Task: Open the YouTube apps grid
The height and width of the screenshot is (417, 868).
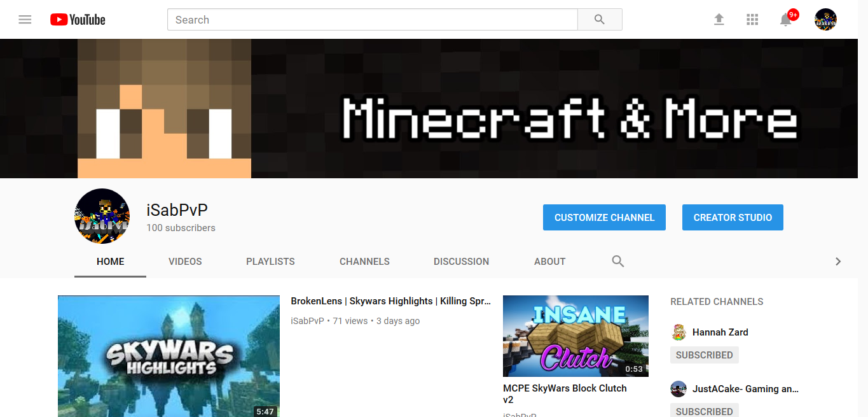Action: pyautogui.click(x=752, y=20)
